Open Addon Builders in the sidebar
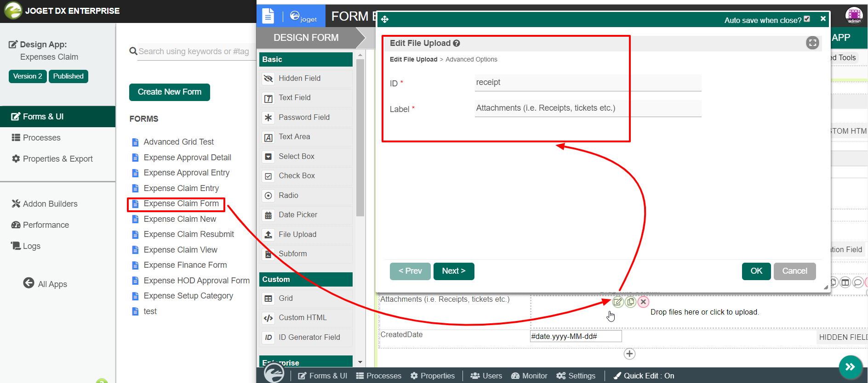The image size is (868, 383). coord(58,204)
